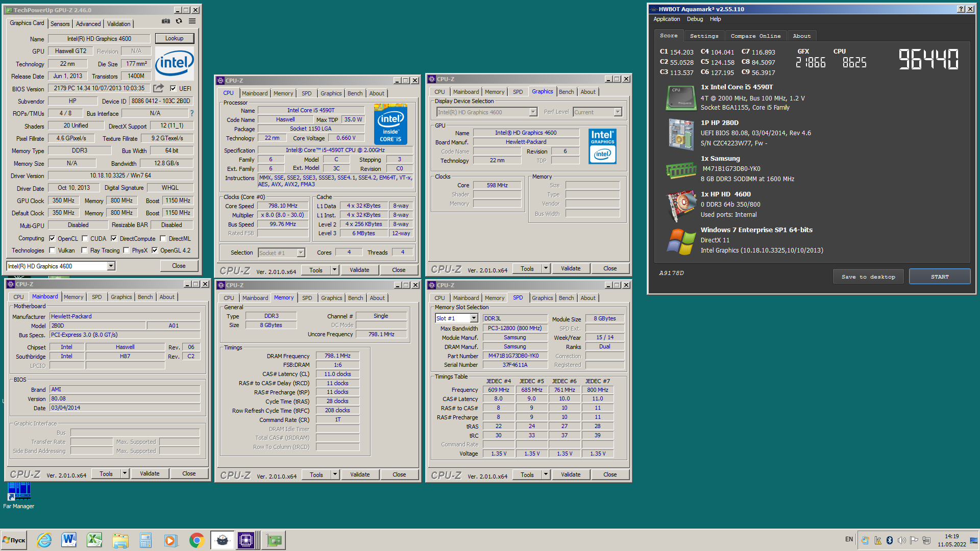980x551 pixels.
Task: Switch to Sensors tab in GPU-Z
Action: [60, 24]
